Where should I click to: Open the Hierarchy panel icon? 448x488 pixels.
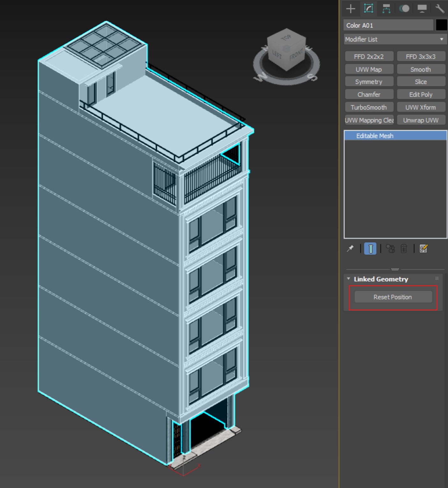click(386, 9)
